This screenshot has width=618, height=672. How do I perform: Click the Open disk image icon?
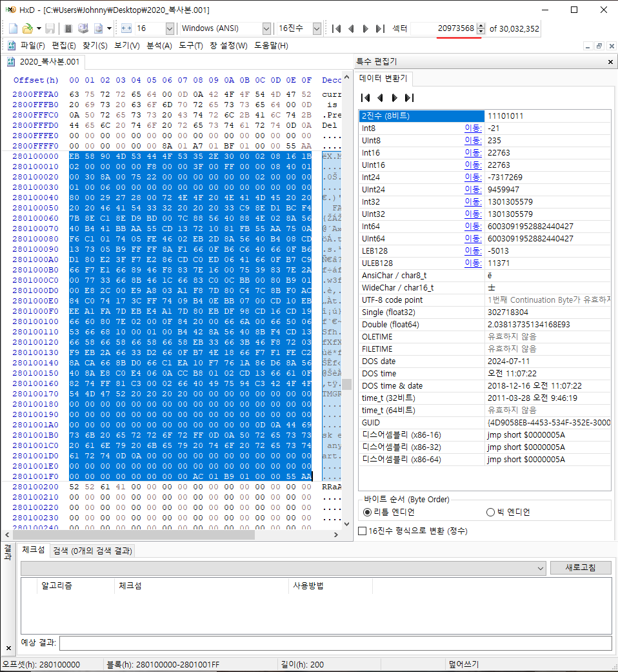coord(99,28)
